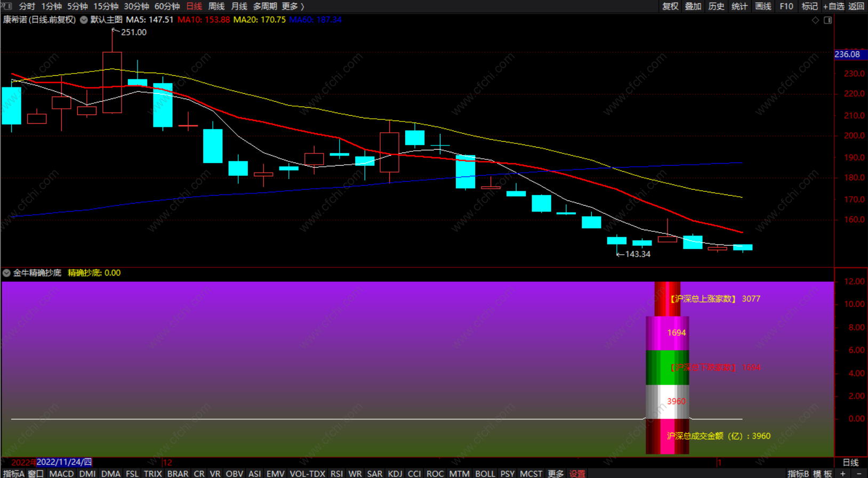The width and height of the screenshot is (868, 478).
Task: Switch sub-chart to CCI indicator
Action: coord(414,473)
